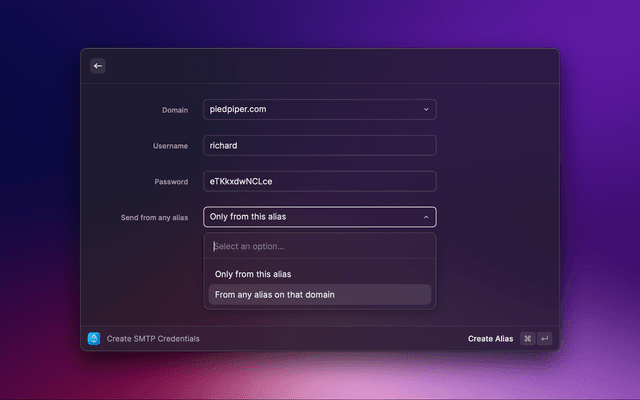Click the Password field label
640x400 pixels.
[169, 182]
